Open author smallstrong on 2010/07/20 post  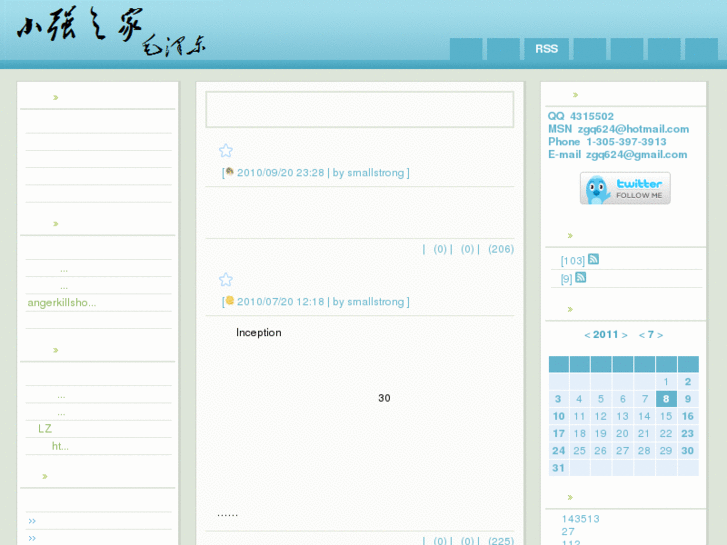(x=376, y=301)
